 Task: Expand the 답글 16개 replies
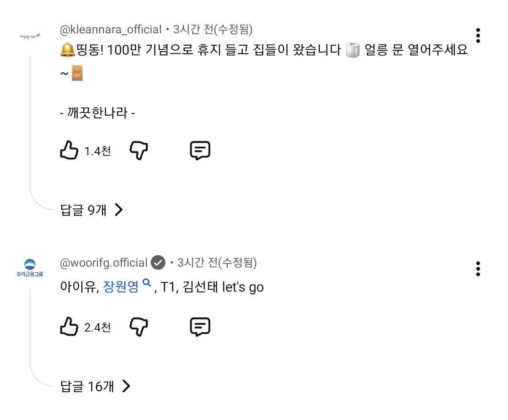pos(95,387)
